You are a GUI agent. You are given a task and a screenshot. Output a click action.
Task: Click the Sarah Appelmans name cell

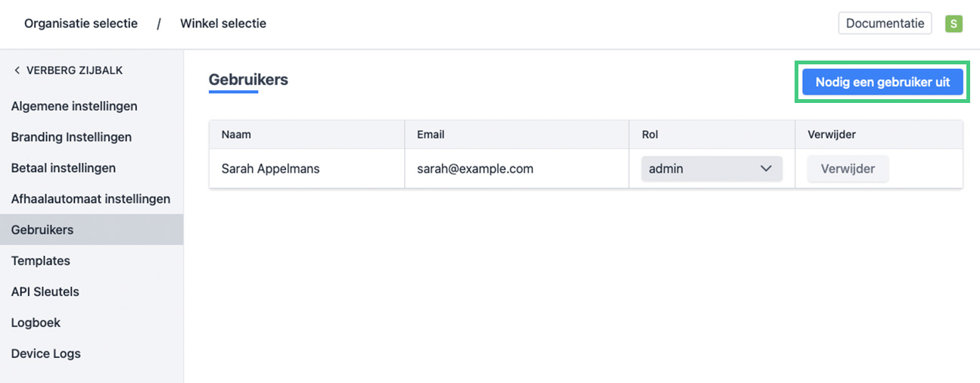(270, 169)
